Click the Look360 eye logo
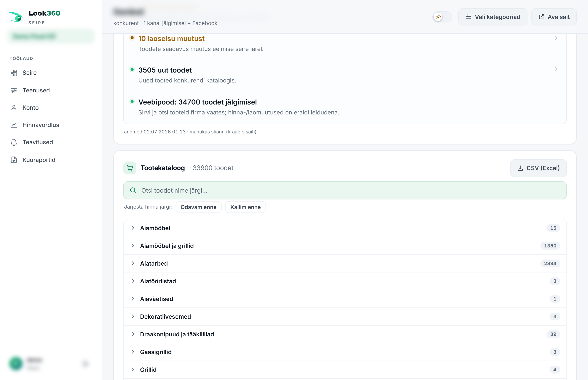 pos(16,17)
